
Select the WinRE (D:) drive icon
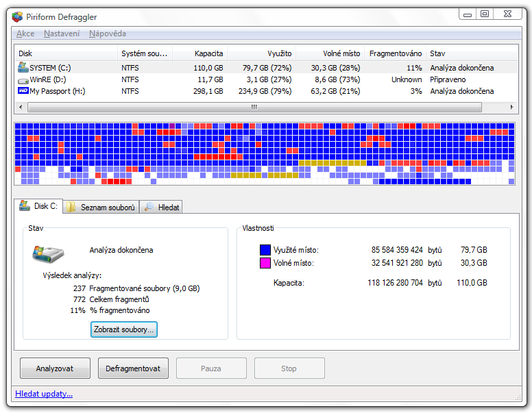[23, 81]
